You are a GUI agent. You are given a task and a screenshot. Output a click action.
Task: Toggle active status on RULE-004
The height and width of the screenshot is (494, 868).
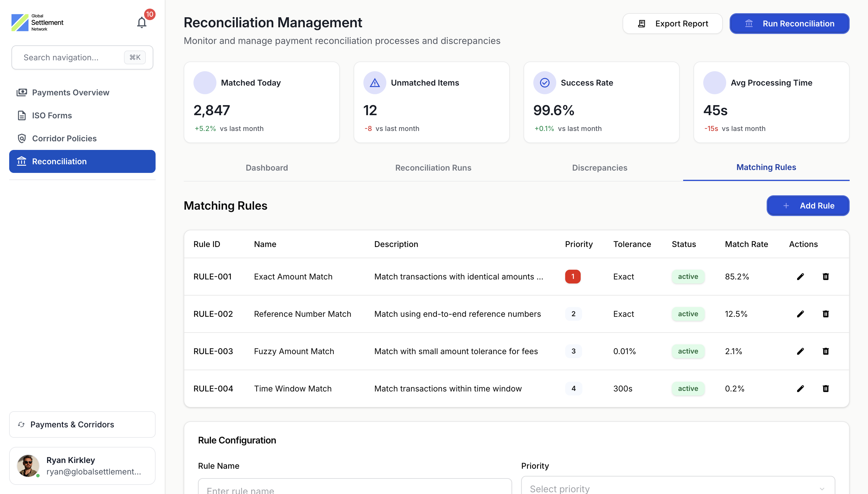[688, 389]
